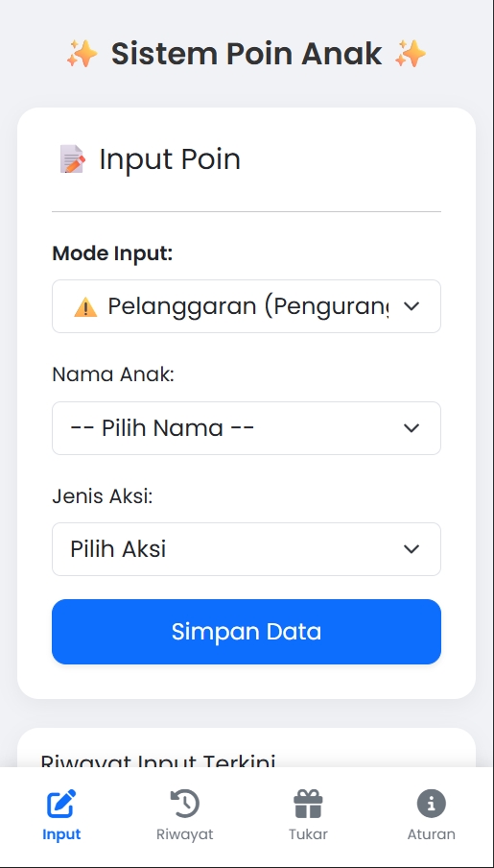The height and width of the screenshot is (868, 494).
Task: Open the Pilih Aksi dropdown
Action: click(247, 549)
